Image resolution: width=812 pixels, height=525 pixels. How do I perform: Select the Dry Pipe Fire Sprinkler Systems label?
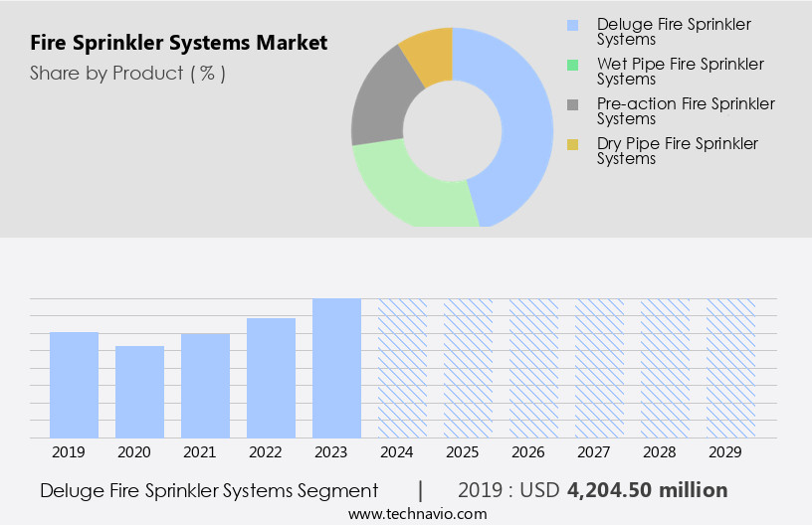[677, 151]
